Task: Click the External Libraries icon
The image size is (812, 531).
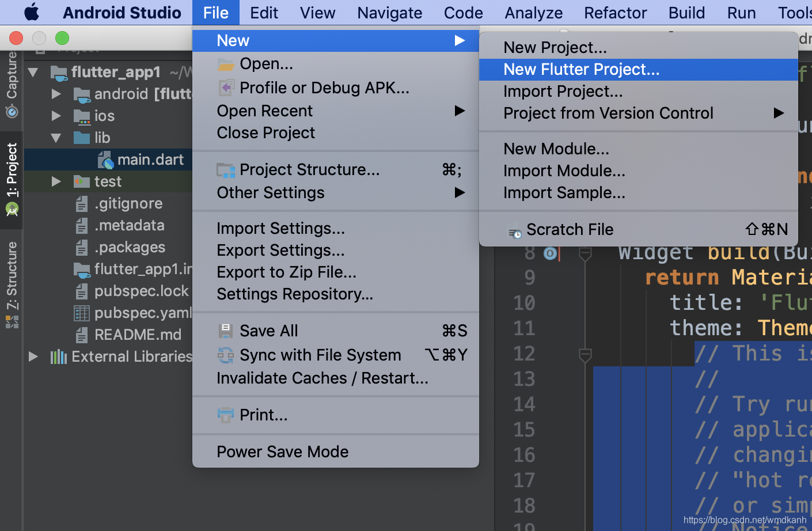Action: click(59, 357)
